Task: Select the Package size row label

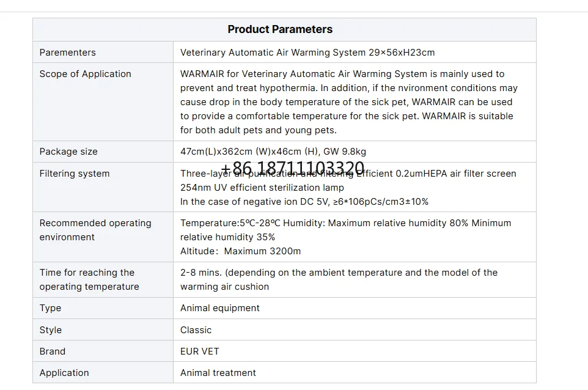Action: point(68,152)
